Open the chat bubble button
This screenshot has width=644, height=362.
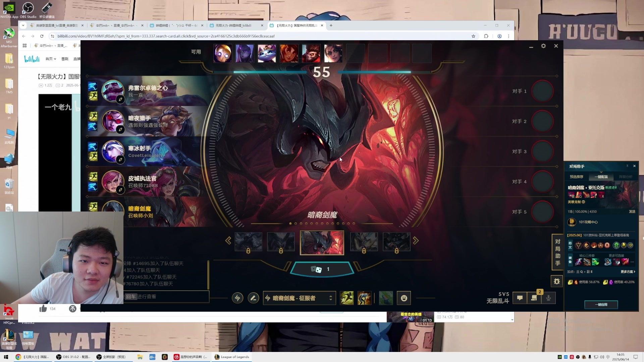(x=520, y=298)
